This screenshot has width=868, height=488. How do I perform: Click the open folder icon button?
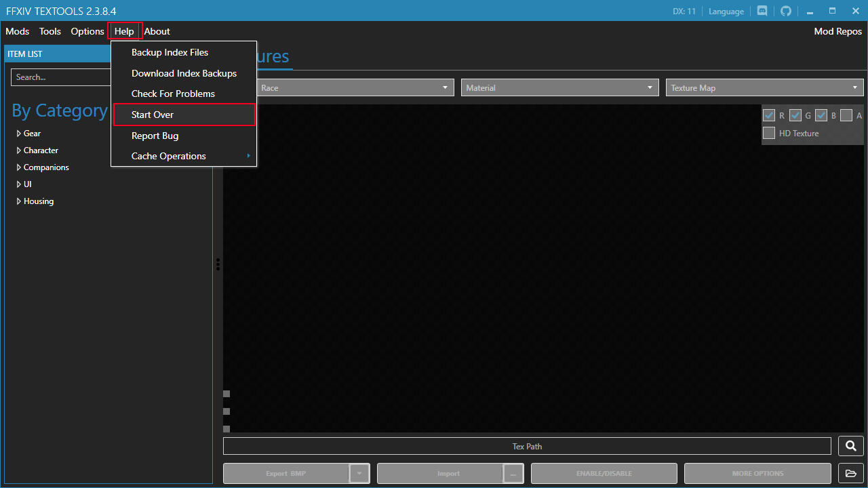pyautogui.click(x=850, y=473)
